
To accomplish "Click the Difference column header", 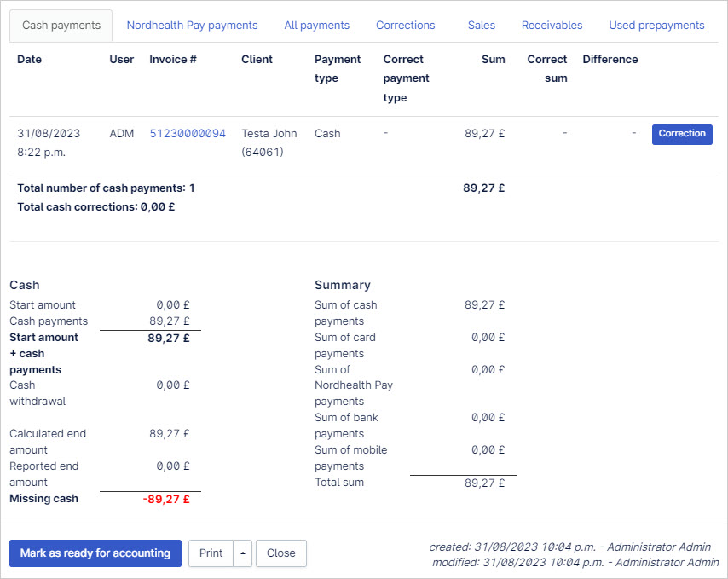I will pyautogui.click(x=610, y=60).
